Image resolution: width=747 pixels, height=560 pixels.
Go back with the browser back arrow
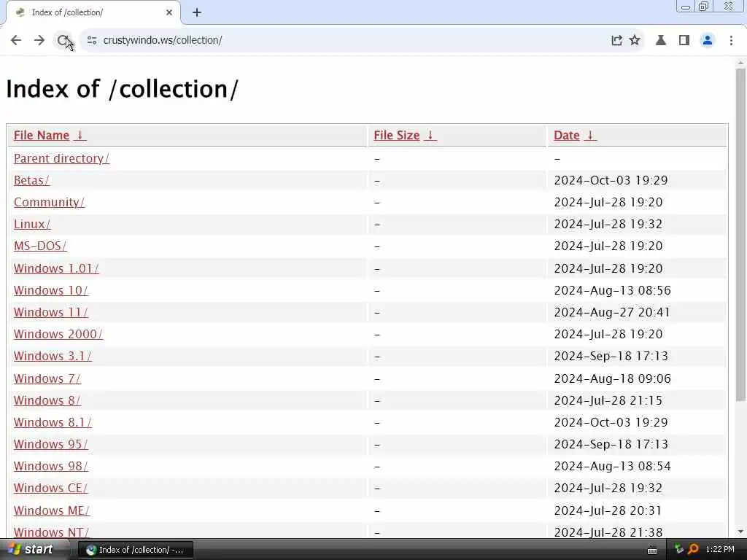coord(16,41)
